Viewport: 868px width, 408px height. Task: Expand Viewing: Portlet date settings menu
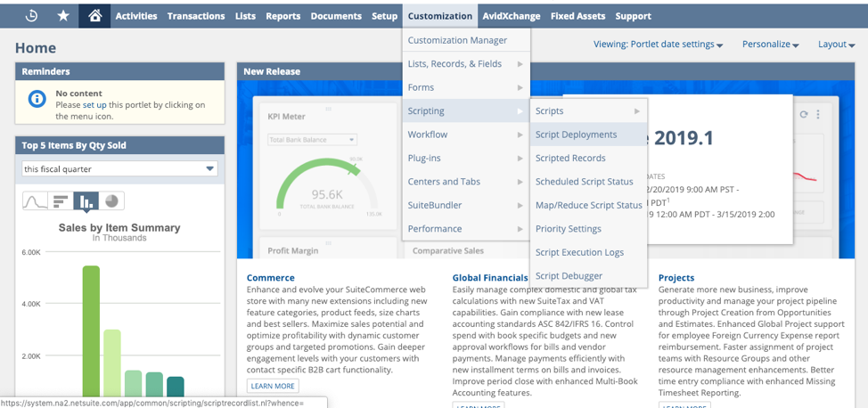pos(659,45)
